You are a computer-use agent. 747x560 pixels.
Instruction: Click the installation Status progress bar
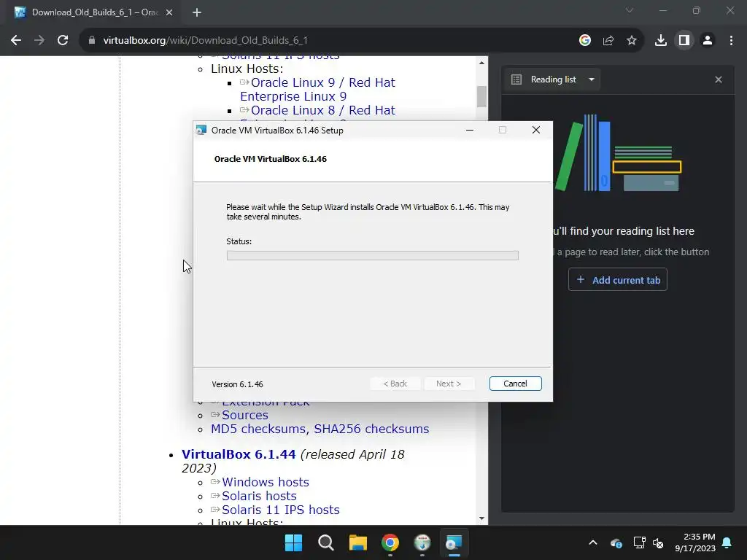coord(373,256)
